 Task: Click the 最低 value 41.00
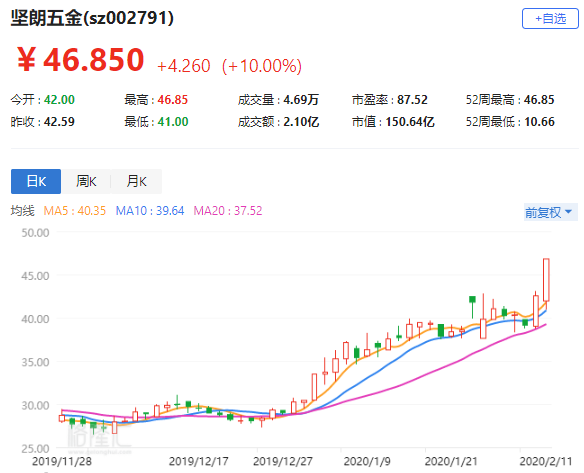tap(172, 122)
